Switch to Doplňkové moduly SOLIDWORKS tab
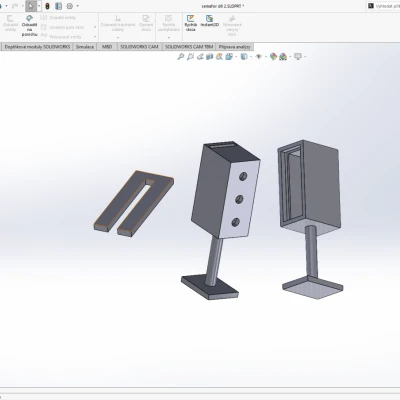Image resolution: width=400 pixels, height=400 pixels. [x=37, y=47]
